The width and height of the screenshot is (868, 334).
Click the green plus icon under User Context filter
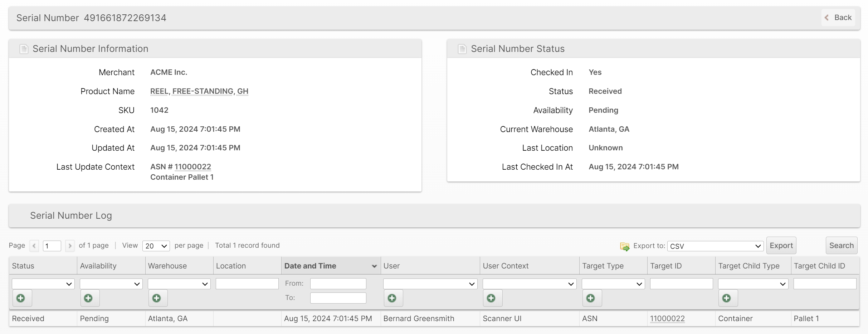pyautogui.click(x=492, y=298)
